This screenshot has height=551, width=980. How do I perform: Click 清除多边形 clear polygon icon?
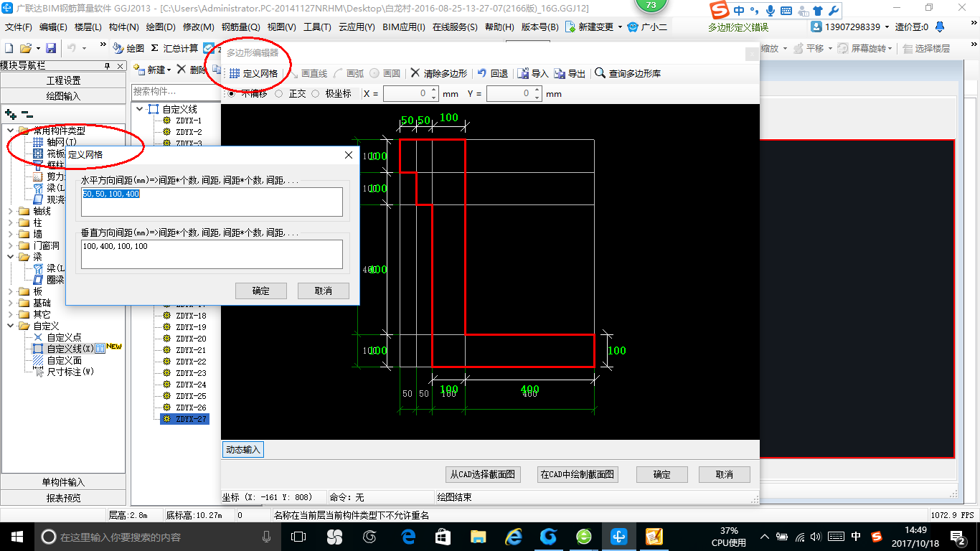point(415,73)
